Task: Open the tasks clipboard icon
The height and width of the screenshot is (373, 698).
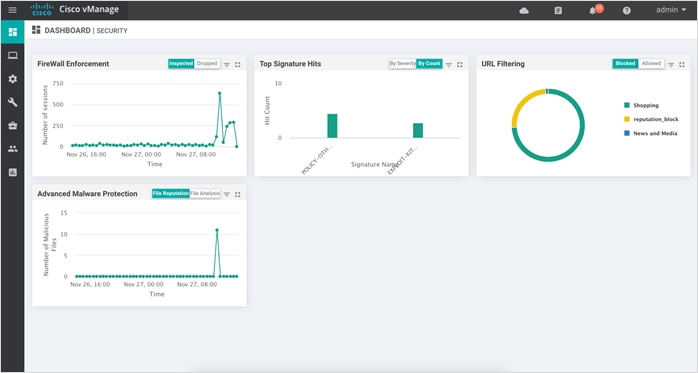Action: point(558,10)
